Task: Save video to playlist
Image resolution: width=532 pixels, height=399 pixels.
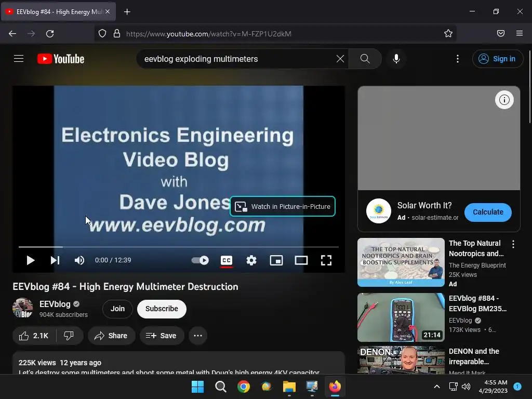Action: pyautogui.click(x=162, y=336)
